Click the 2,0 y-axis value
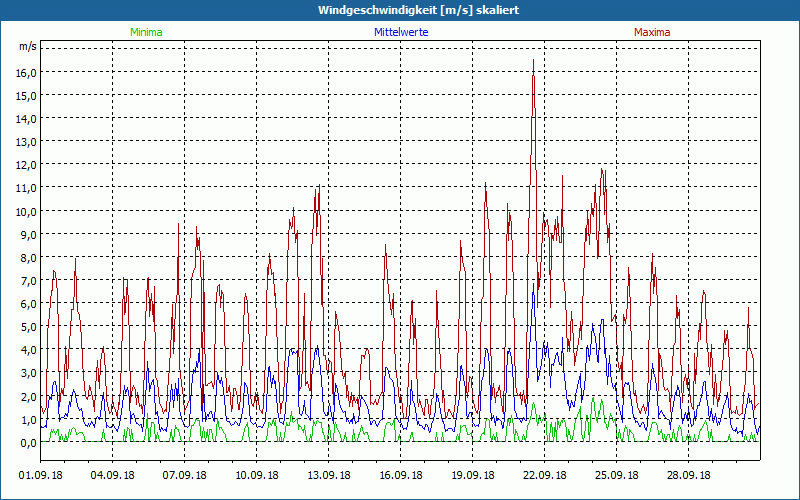The height and width of the screenshot is (500, 800). point(29,396)
